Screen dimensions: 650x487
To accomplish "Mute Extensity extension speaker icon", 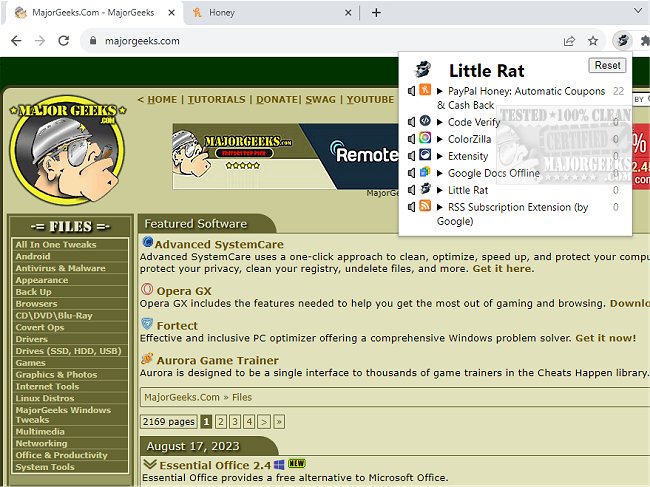I will [x=411, y=156].
